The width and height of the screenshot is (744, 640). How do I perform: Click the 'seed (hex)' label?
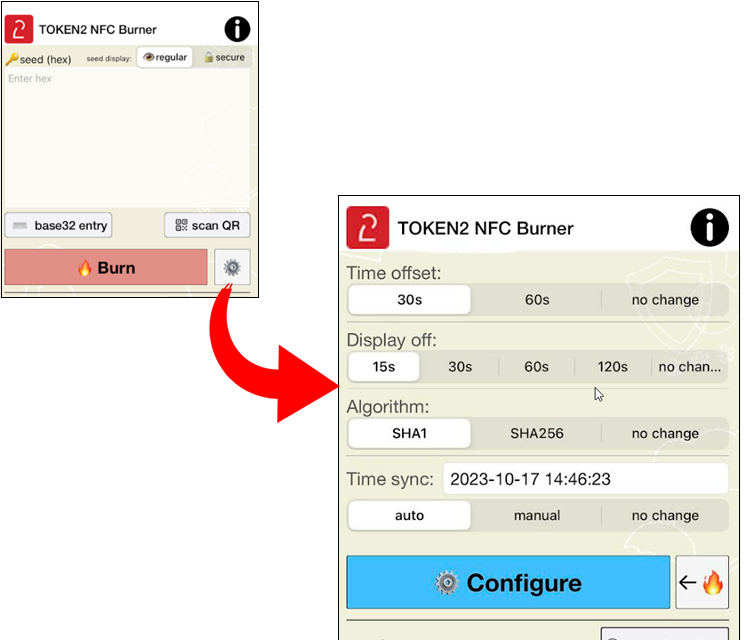coord(45,60)
